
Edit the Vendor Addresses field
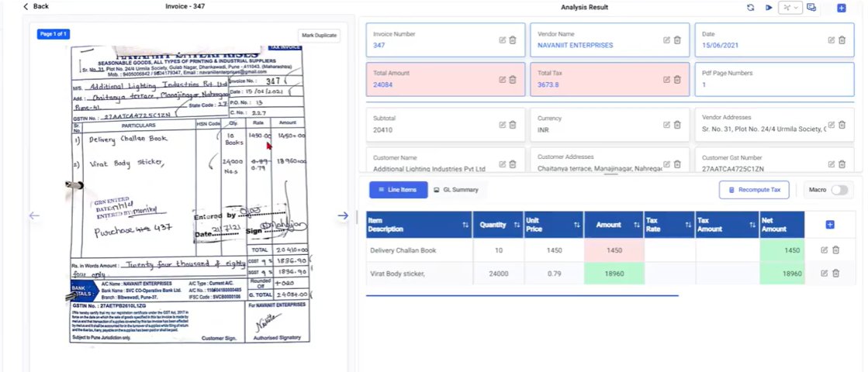[x=832, y=125]
